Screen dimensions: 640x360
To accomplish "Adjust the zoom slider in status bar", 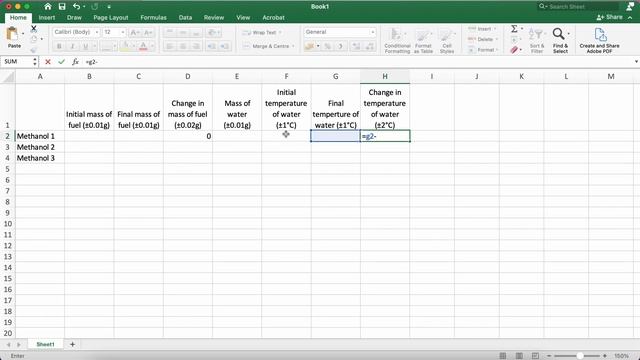I will coord(580,356).
